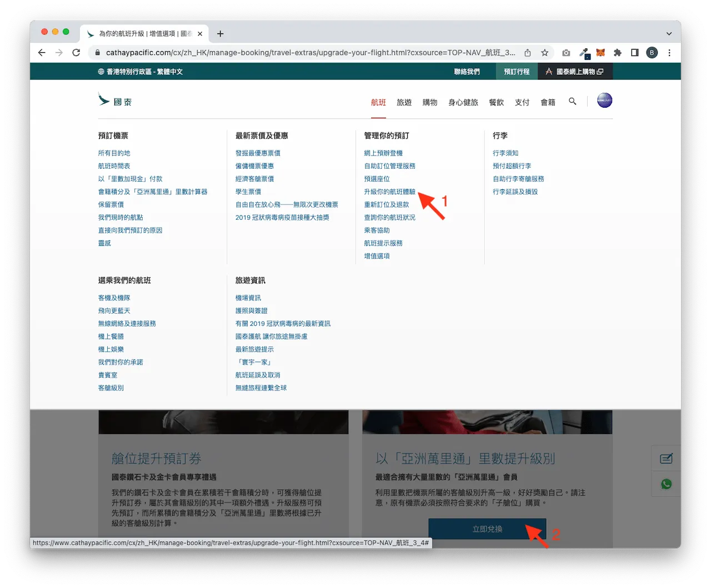Click the macOS green fullscreen button

[x=66, y=32]
